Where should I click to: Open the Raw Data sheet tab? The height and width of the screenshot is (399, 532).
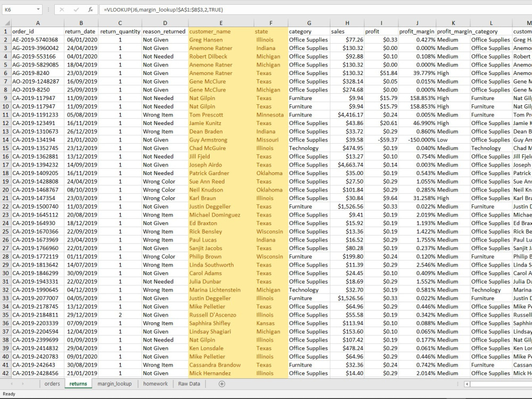tap(189, 384)
